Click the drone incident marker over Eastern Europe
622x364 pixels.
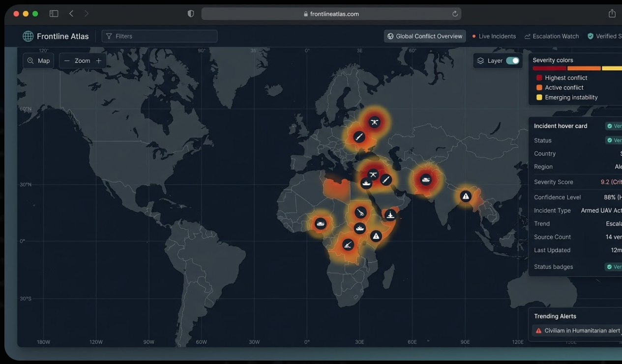point(375,122)
